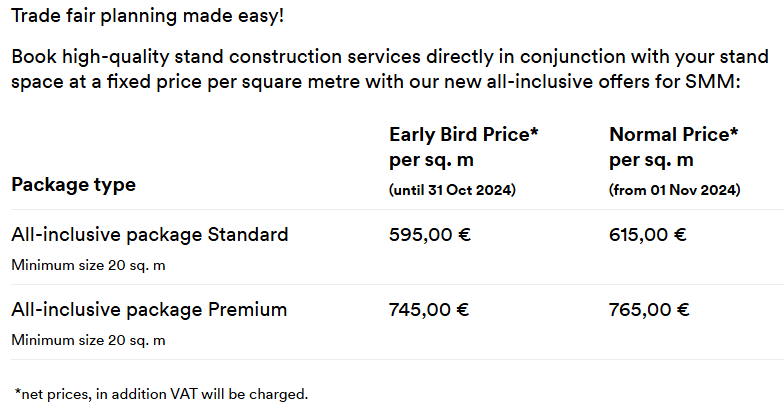784x411 pixels.
Task: Click "per sq. m" under Normal Price
Action: [649, 160]
